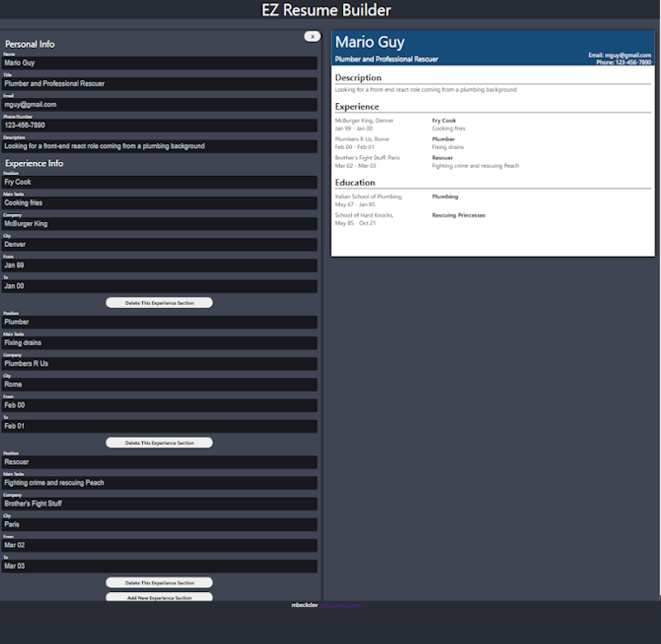
Task: Focus the Description field about front-end react role
Action: (x=159, y=146)
